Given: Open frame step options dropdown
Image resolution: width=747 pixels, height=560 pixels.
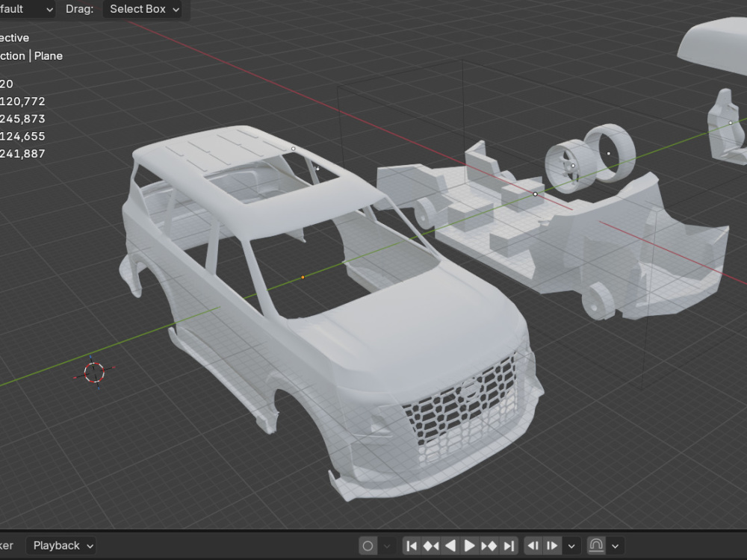Looking at the screenshot, I should click(x=571, y=546).
